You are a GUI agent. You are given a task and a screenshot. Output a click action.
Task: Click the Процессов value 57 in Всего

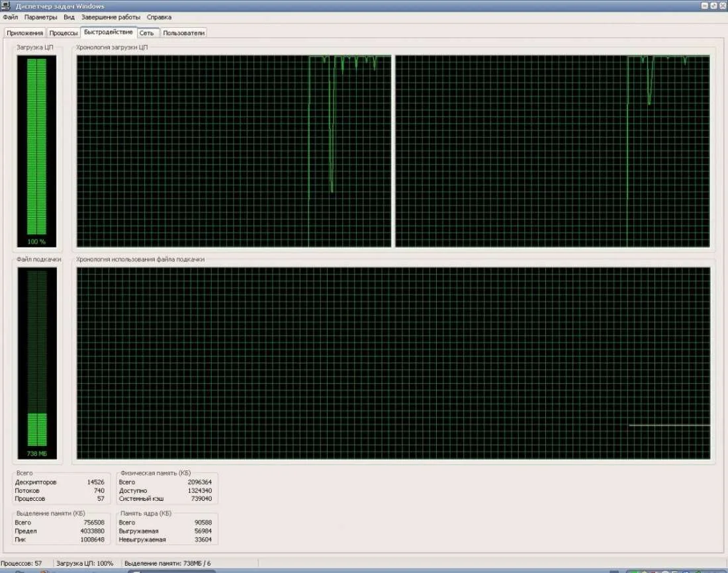(x=101, y=499)
